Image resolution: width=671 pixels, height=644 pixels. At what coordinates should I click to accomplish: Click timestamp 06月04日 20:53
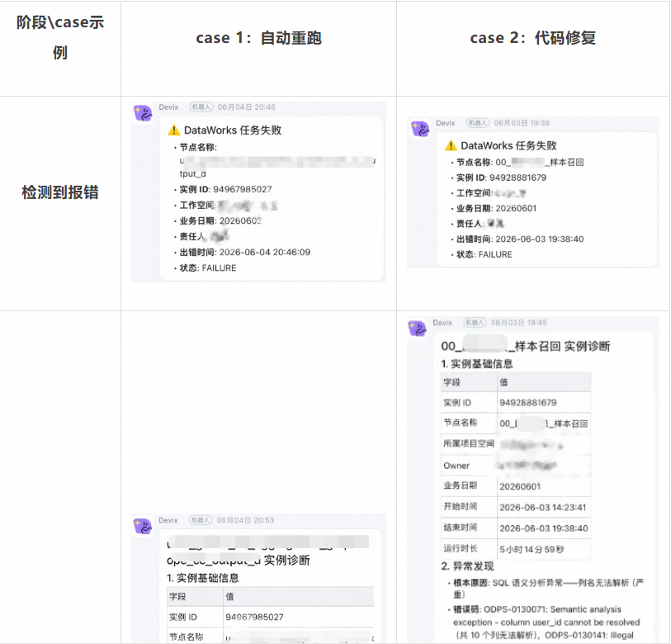pos(245,520)
